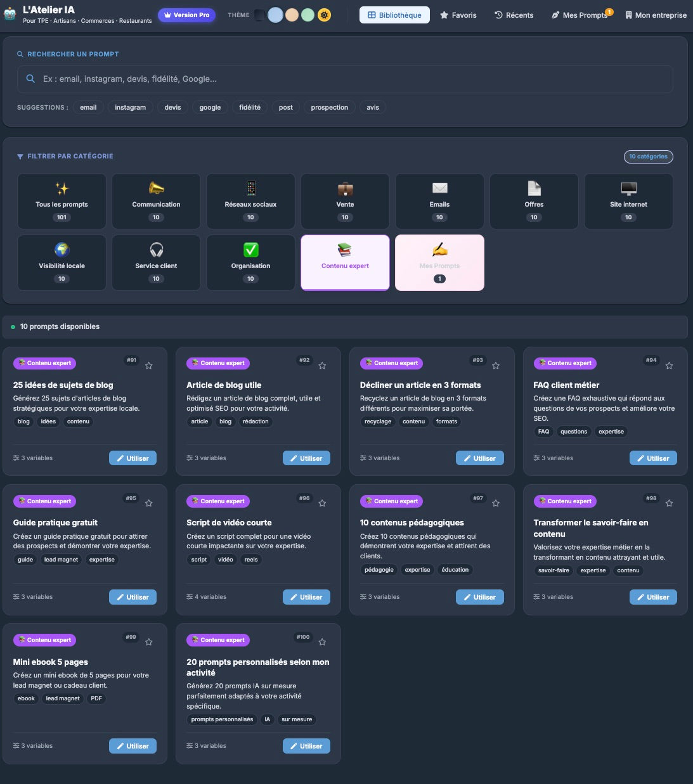Star the 'Décliner un article en 3 formats' card
693x784 pixels.
[x=496, y=366]
